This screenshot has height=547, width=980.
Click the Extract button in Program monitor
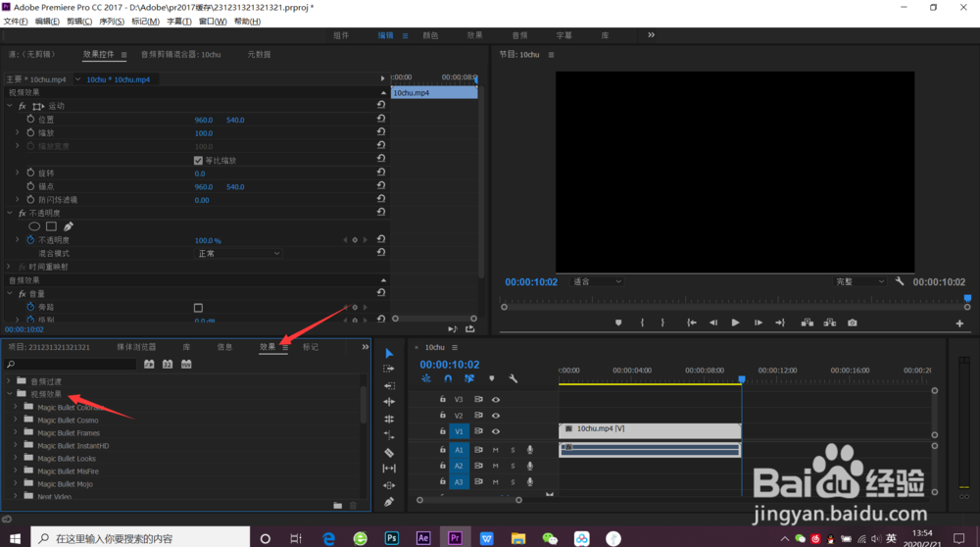click(829, 323)
